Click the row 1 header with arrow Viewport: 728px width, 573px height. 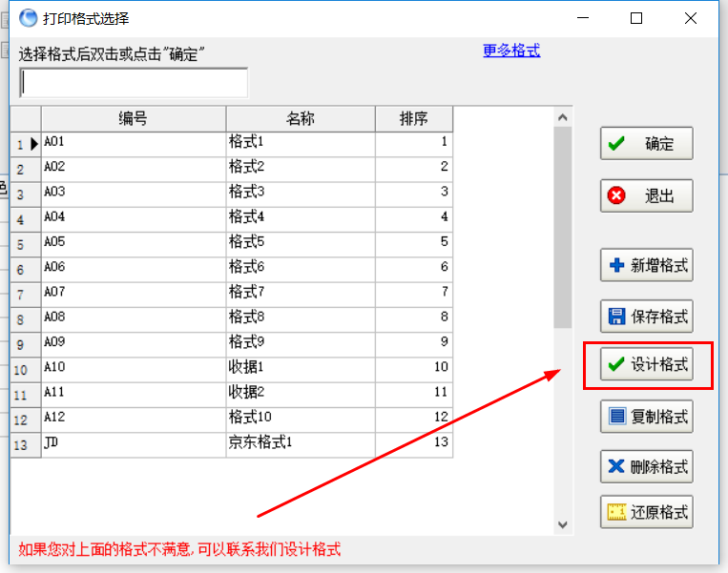coord(26,144)
